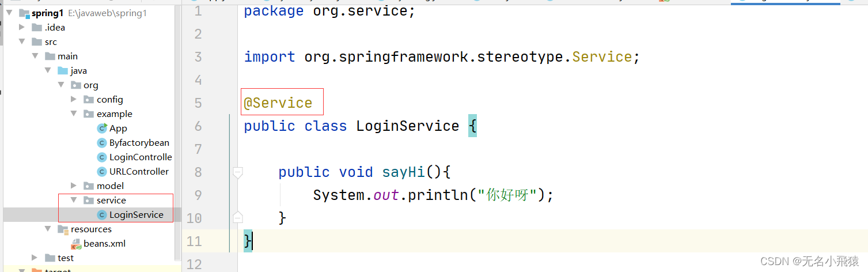
Task: Click the import keyword on line 3
Action: point(270,57)
